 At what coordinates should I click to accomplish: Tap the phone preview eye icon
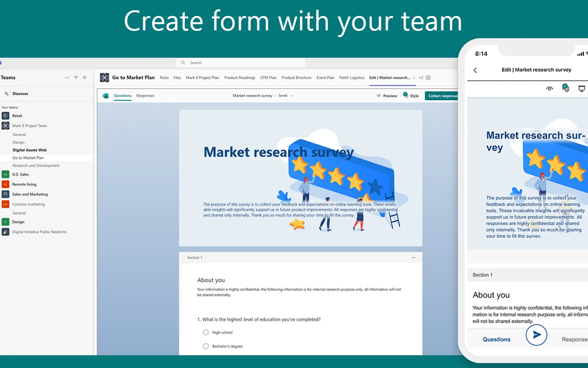pos(549,89)
